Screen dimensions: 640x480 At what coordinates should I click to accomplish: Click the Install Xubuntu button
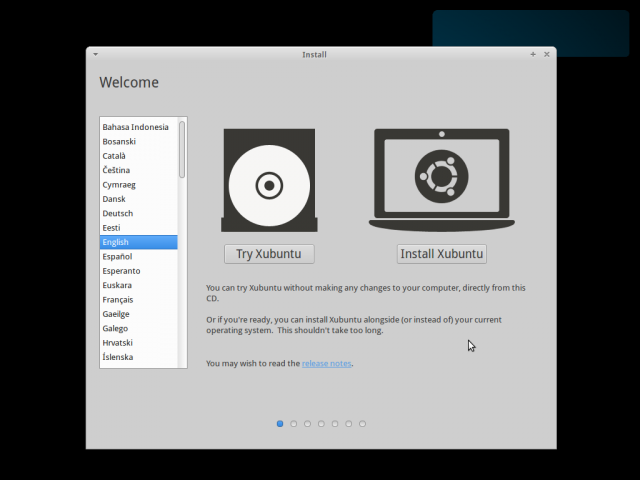tap(442, 254)
